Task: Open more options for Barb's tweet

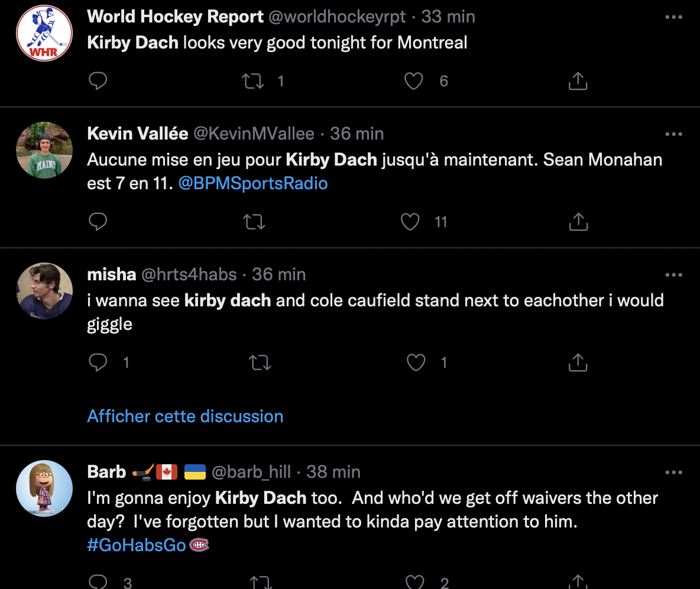Action: pos(673,472)
